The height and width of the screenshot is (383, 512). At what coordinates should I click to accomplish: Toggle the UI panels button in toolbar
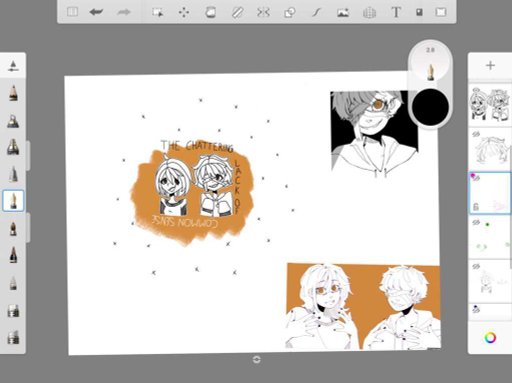[x=72, y=12]
